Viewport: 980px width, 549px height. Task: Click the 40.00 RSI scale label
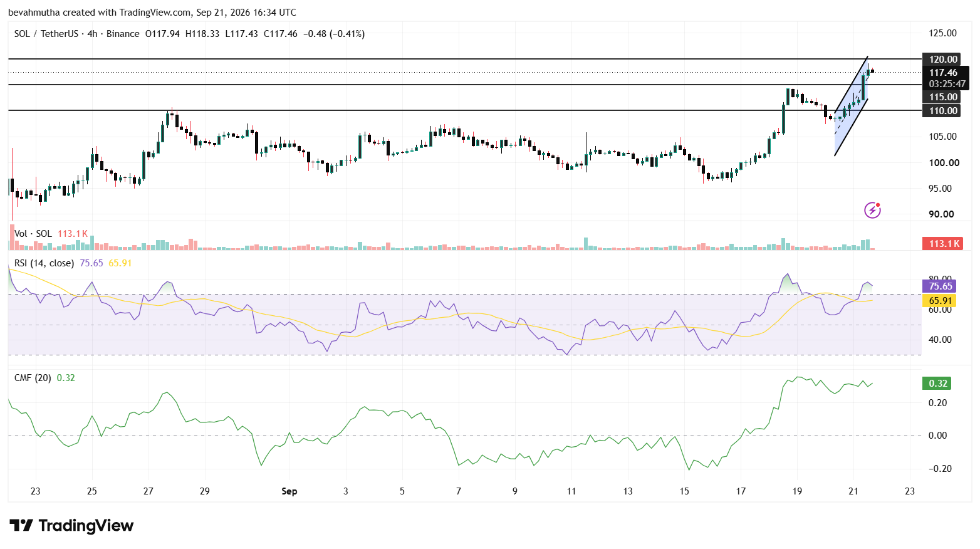[x=940, y=340]
